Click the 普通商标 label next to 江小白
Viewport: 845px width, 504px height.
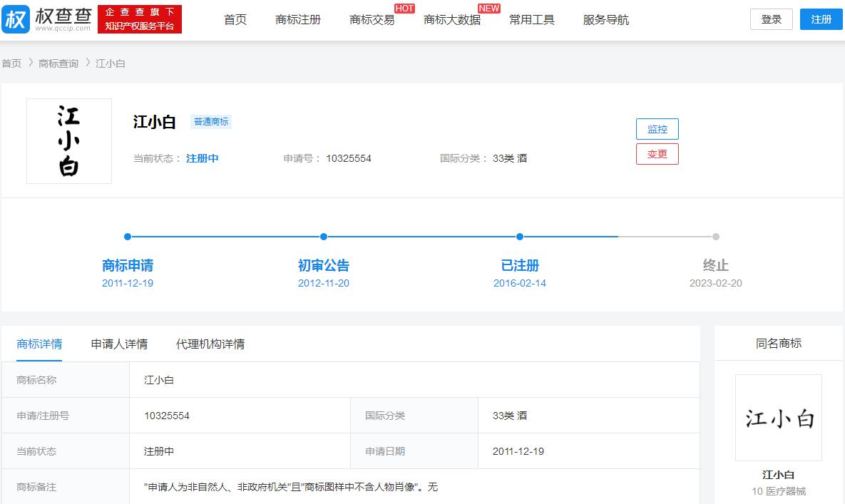(211, 122)
